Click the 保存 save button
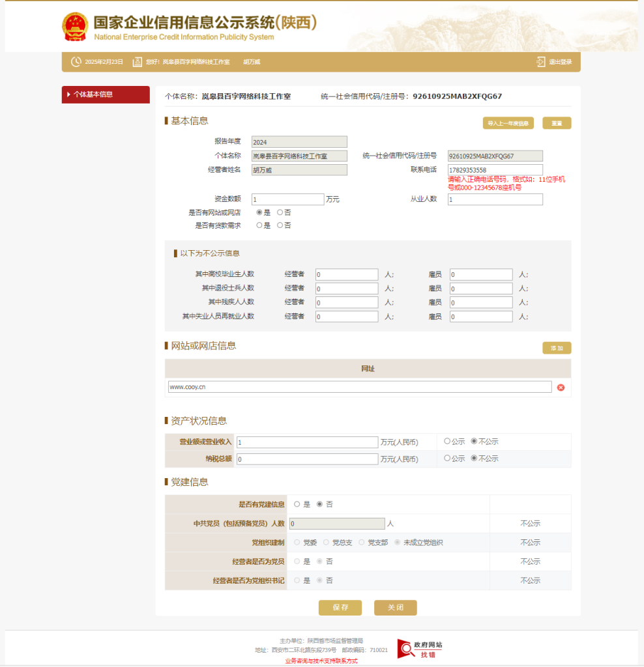The height and width of the screenshot is (667, 644). [340, 607]
